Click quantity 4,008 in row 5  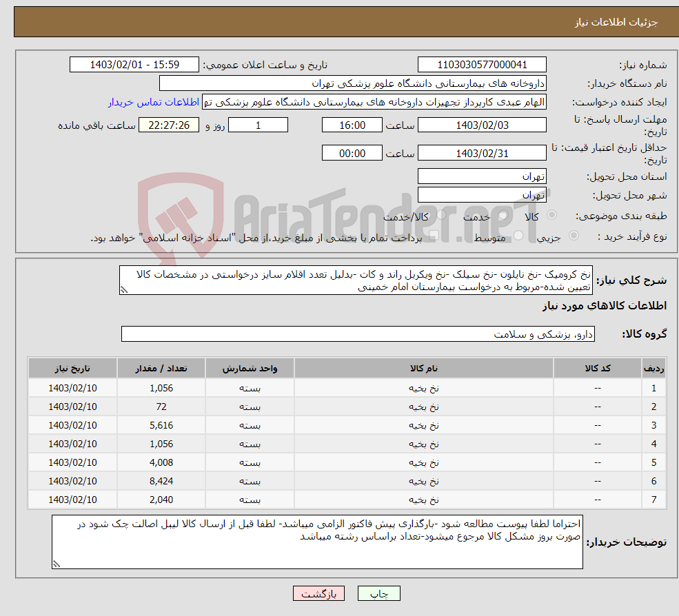[x=161, y=463]
